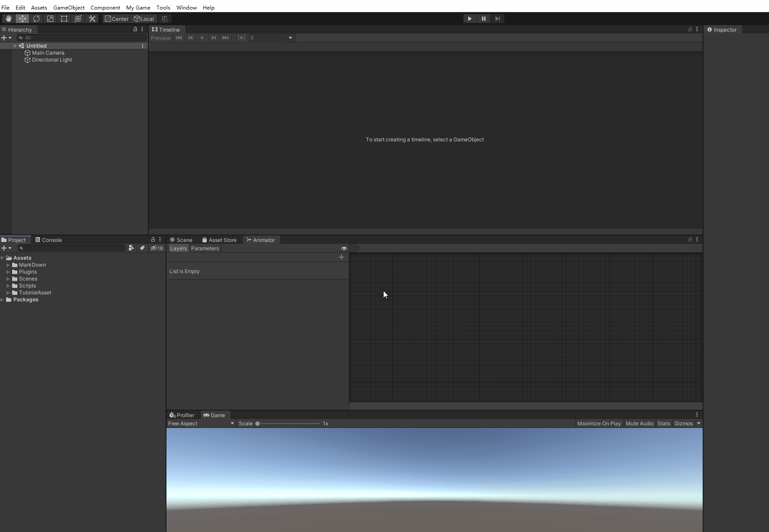Expand the Scripts folder in Project

(8, 286)
